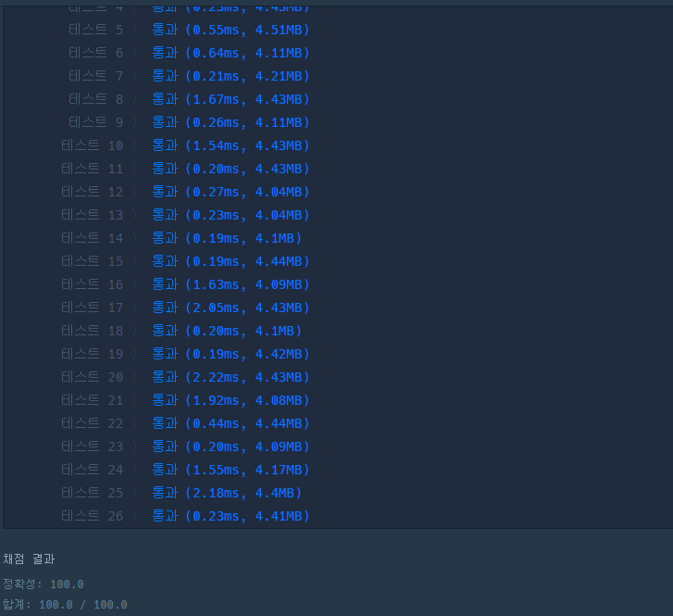Screen dimensions: 673x616
Task: Select the 테스트 12 label
Action: [93, 192]
